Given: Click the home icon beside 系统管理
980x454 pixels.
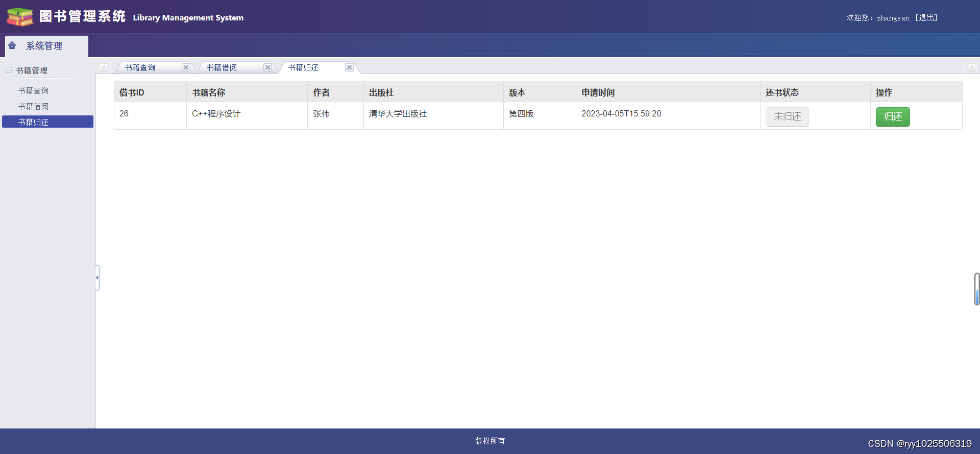Looking at the screenshot, I should pyautogui.click(x=12, y=45).
